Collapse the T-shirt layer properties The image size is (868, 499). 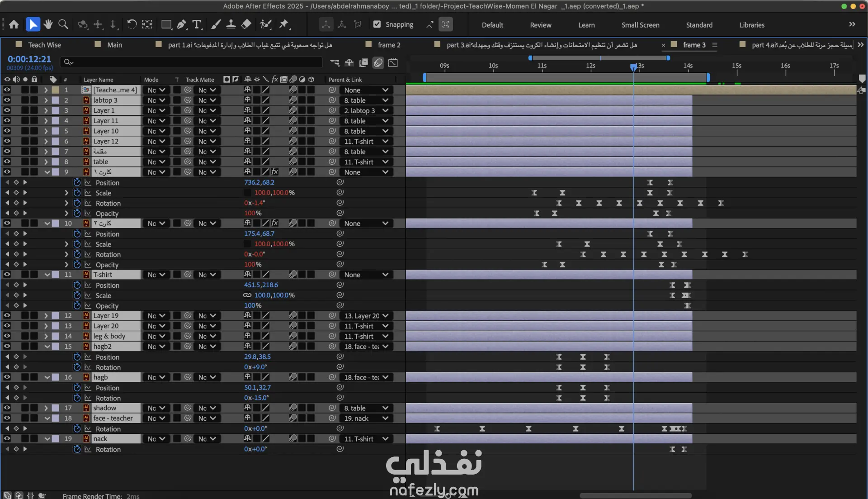pos(47,275)
